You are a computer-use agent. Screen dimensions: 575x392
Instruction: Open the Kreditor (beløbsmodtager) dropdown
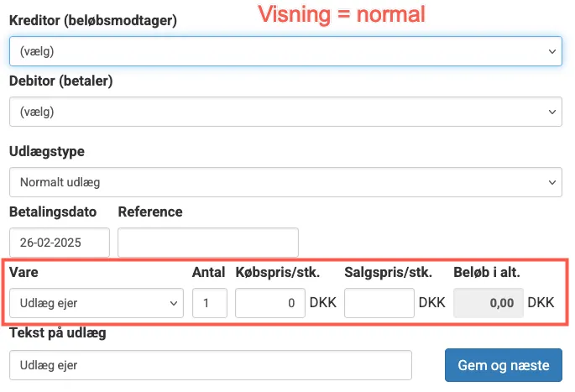[x=285, y=50]
